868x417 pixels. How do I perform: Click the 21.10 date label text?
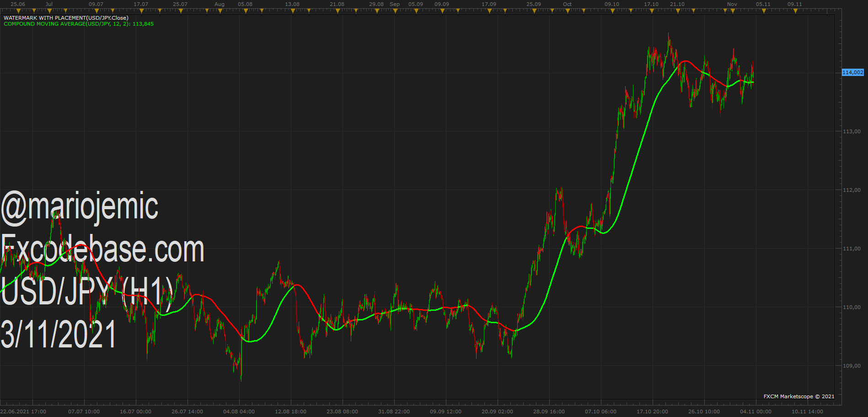pos(677,4)
